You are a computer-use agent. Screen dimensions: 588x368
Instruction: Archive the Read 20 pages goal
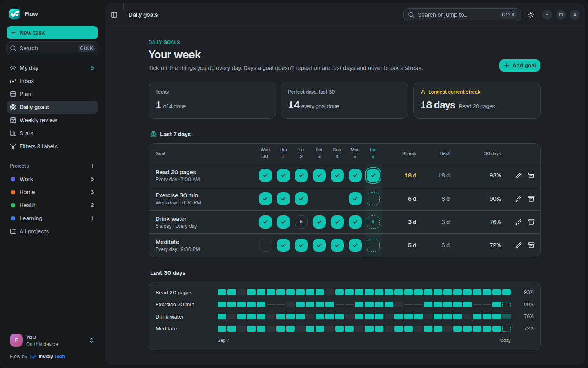(531, 175)
